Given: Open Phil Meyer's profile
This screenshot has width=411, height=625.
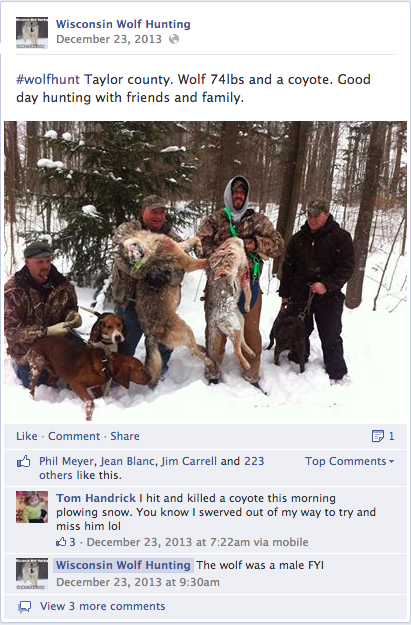Looking at the screenshot, I should click(67, 461).
